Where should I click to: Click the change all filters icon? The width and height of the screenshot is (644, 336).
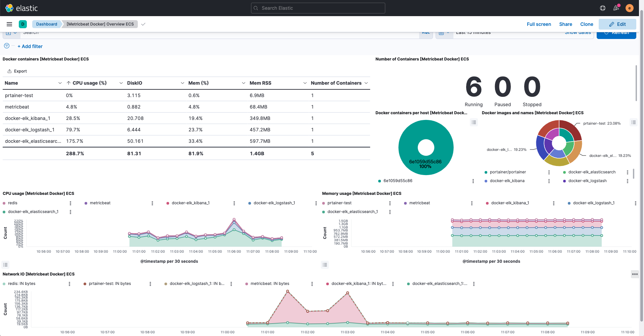point(7,46)
